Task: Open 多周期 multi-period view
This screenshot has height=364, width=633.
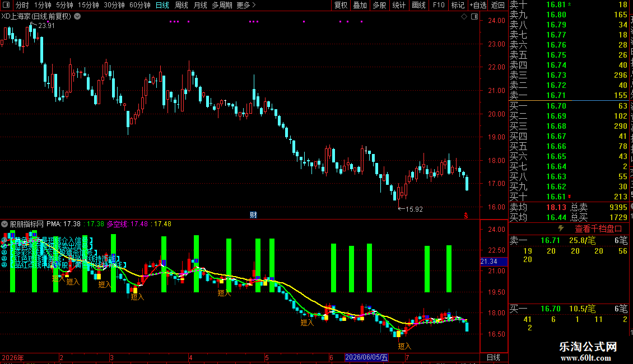Action: 222,5
